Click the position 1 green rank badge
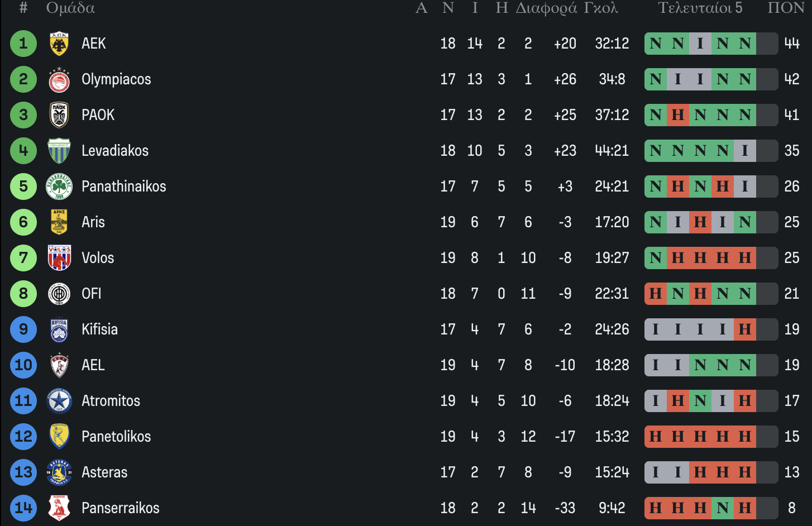The image size is (812, 526). point(23,44)
